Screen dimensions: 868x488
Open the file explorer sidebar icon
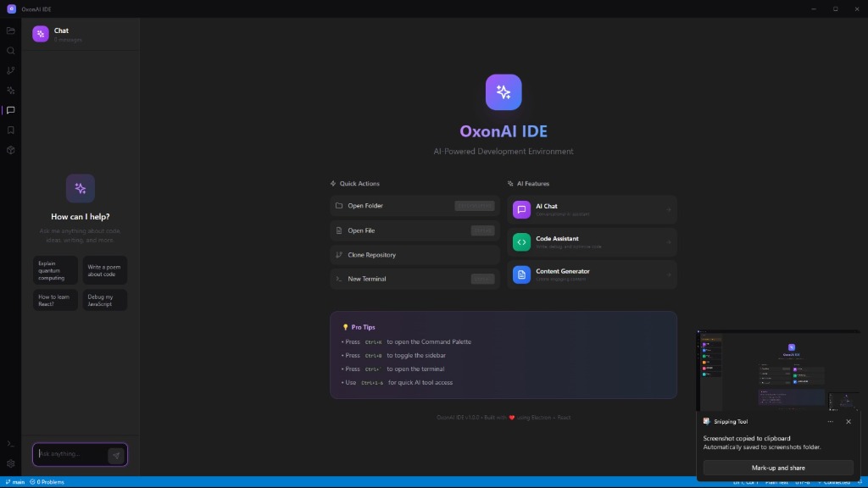click(11, 30)
